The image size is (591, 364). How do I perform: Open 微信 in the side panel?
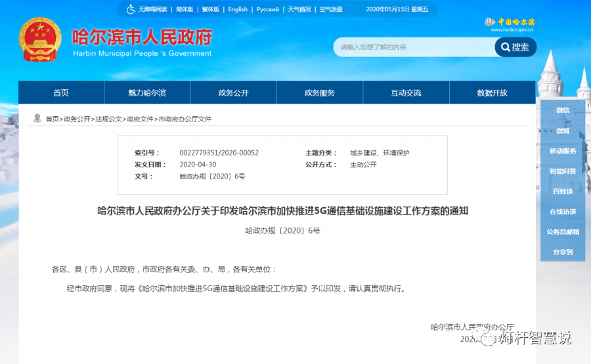coord(563,110)
